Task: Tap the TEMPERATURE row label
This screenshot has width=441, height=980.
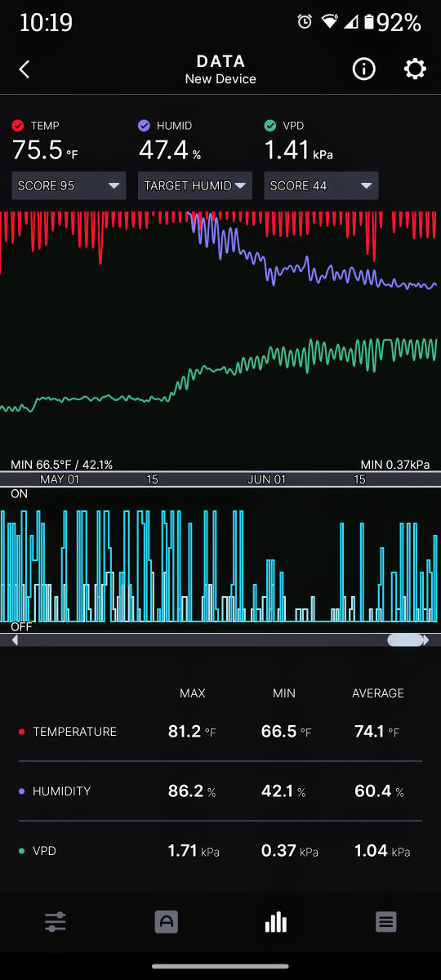Action: [74, 732]
